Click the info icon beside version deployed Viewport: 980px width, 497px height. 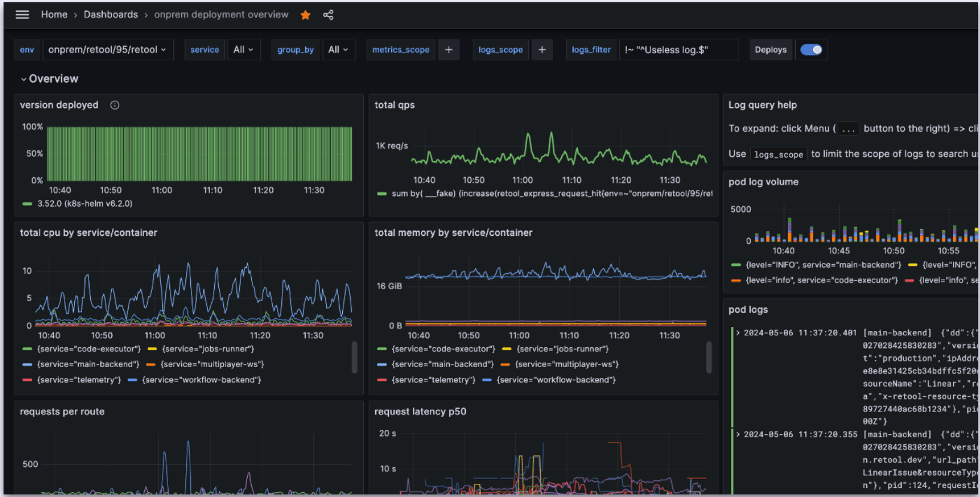[115, 105]
